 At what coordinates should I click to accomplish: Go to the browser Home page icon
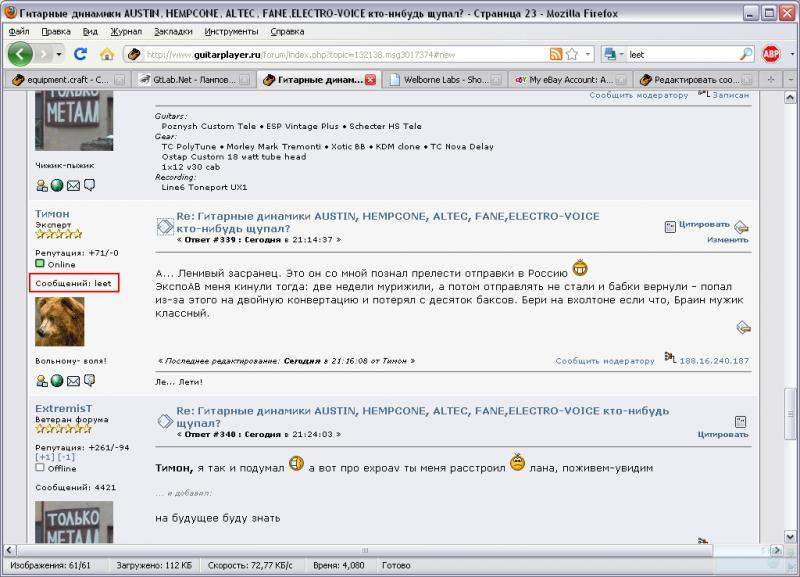pos(107,53)
